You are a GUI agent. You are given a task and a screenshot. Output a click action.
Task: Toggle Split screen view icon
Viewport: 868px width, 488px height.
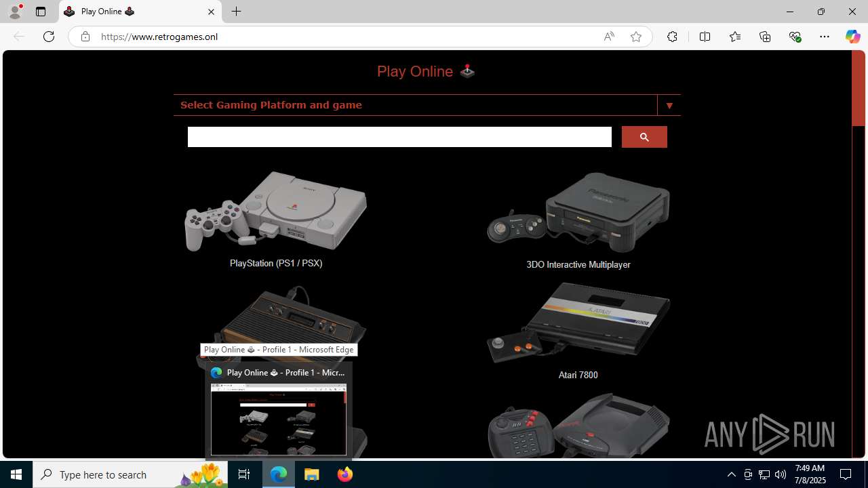coord(705,37)
